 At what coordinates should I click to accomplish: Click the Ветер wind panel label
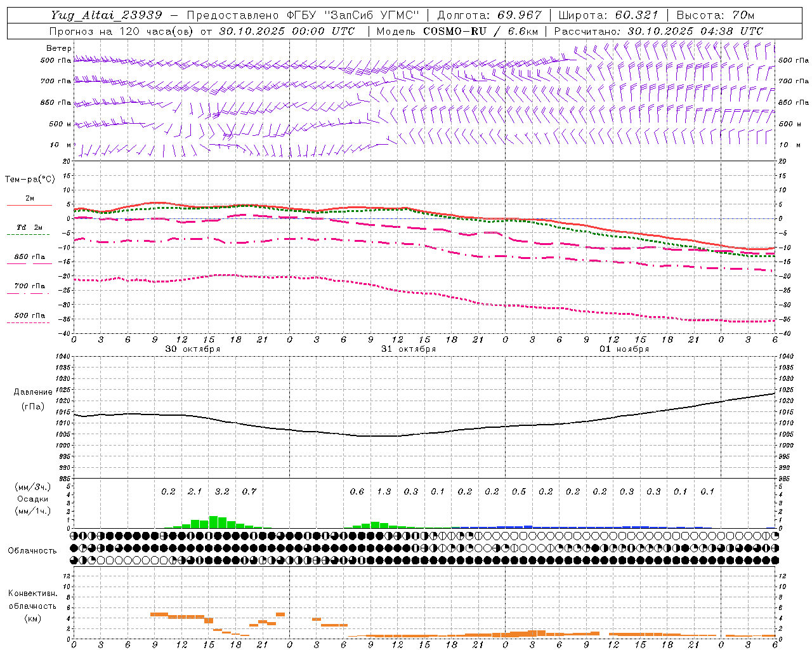click(59, 48)
